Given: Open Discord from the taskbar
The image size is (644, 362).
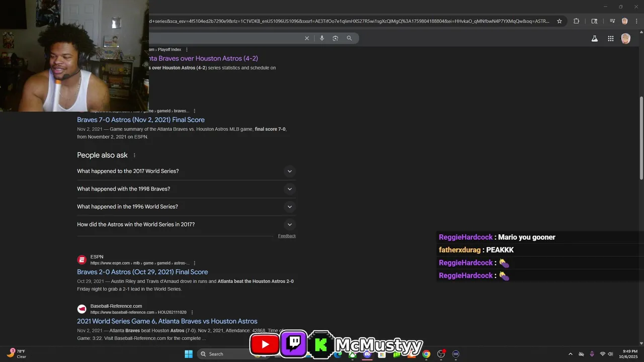Looking at the screenshot, I should (x=367, y=354).
